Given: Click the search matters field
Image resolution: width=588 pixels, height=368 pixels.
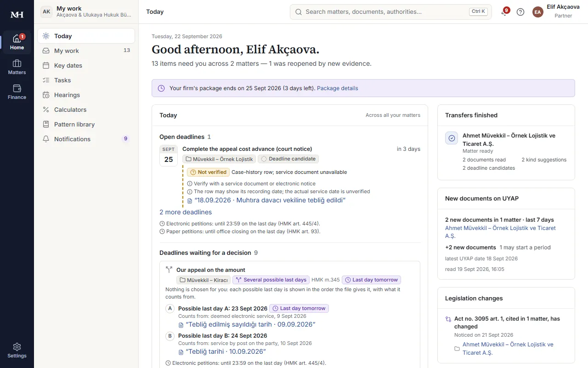Looking at the screenshot, I should pyautogui.click(x=390, y=12).
